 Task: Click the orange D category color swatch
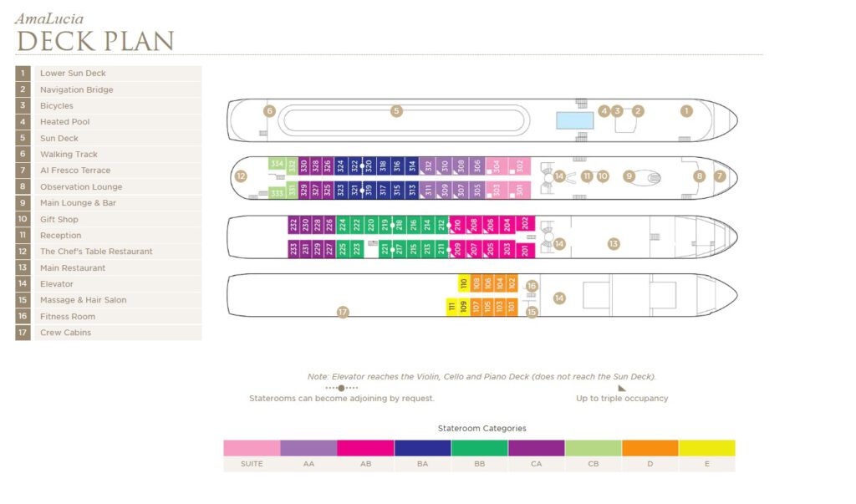click(650, 448)
